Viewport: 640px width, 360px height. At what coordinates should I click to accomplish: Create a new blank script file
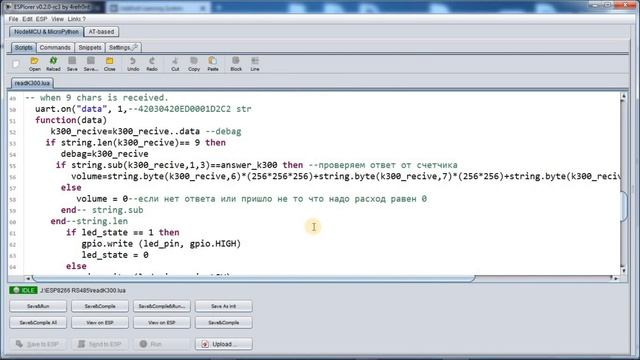pyautogui.click(x=16, y=64)
